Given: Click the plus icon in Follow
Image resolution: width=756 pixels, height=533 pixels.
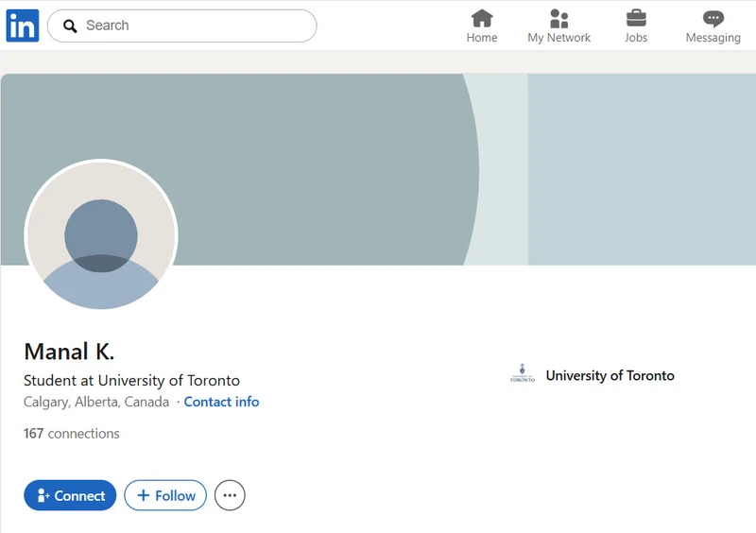Looking at the screenshot, I should (144, 496).
